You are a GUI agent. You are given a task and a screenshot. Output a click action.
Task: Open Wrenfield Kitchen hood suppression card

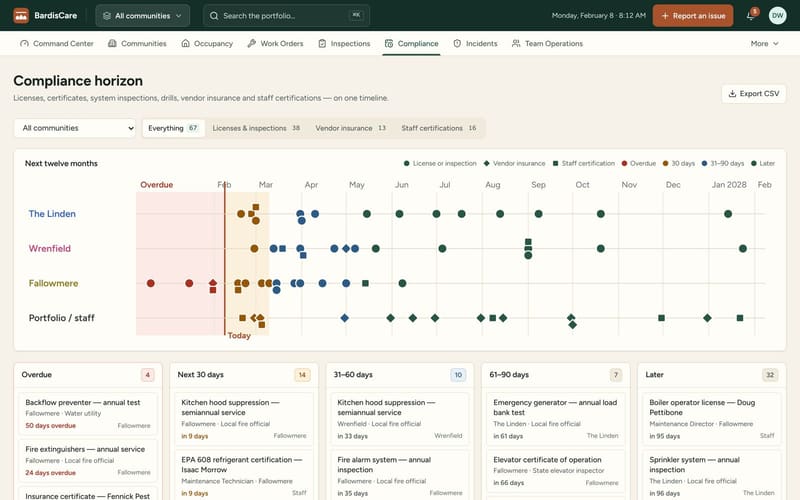(x=399, y=419)
